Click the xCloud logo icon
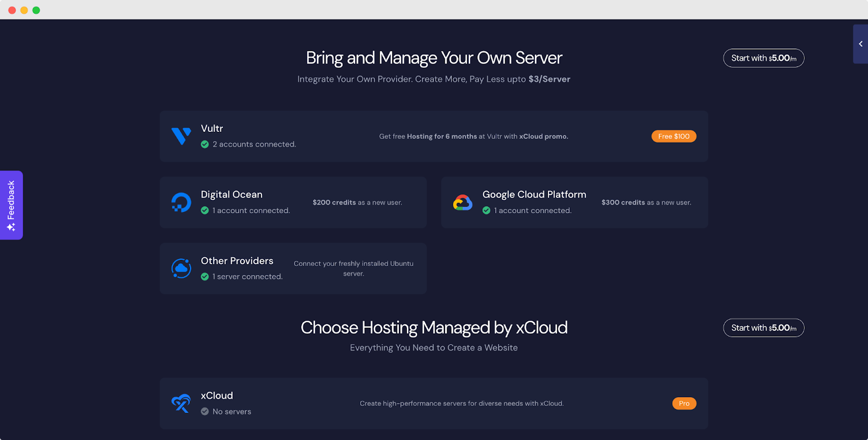The image size is (868, 440). [181, 403]
